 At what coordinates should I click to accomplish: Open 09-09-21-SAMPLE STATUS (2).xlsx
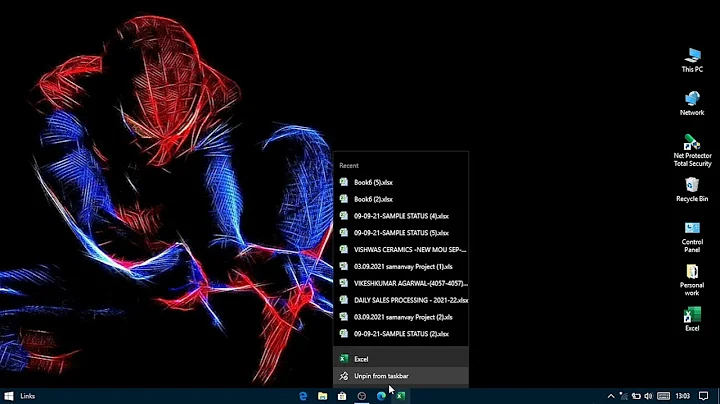pos(400,334)
